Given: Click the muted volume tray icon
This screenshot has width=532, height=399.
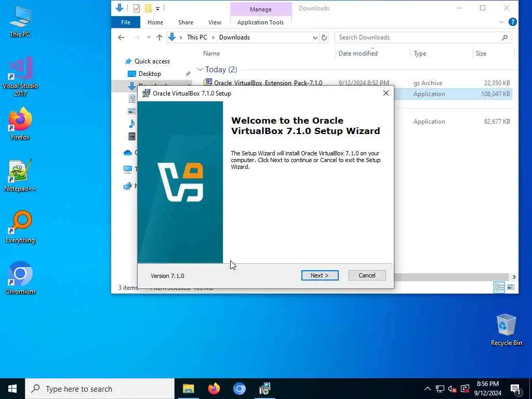Looking at the screenshot, I should tap(453, 389).
